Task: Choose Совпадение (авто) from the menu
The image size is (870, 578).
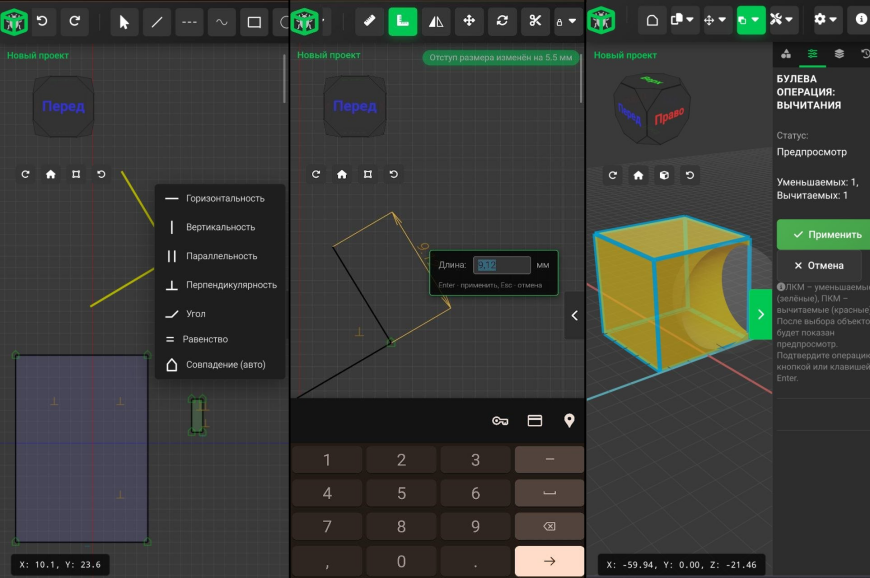Action: pyautogui.click(x=220, y=364)
